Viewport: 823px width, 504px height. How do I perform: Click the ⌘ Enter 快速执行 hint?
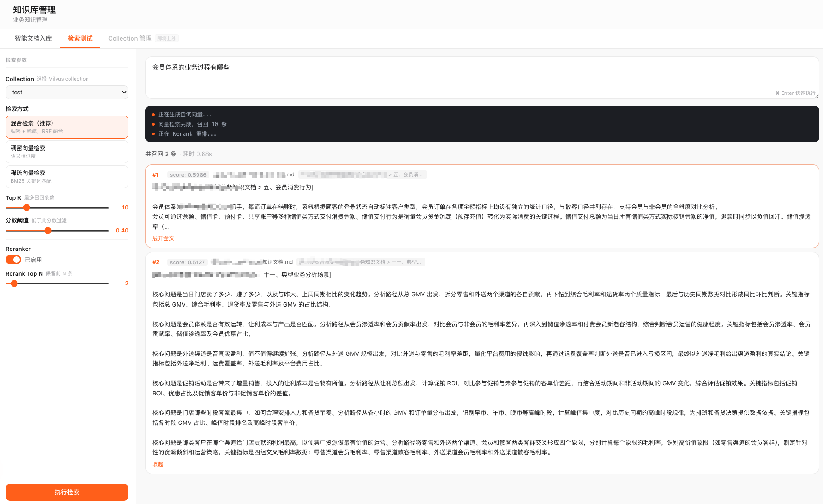(x=795, y=93)
